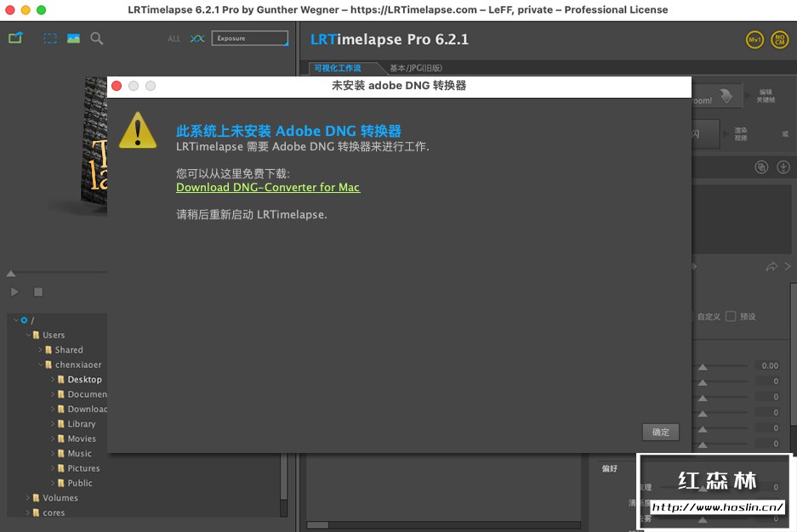Click the blue root drive icon
This screenshot has height=532, width=797.
[x=24, y=320]
